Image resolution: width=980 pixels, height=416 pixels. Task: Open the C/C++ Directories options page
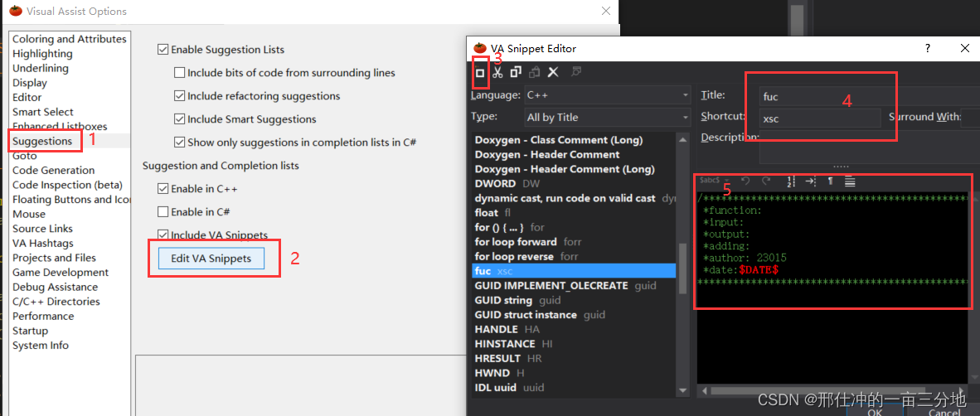[x=56, y=301]
